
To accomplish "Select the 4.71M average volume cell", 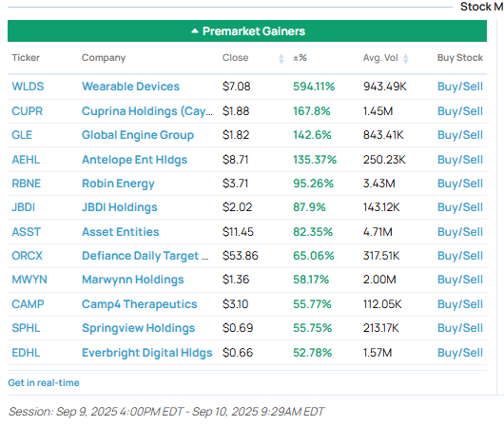I will coord(378,232).
